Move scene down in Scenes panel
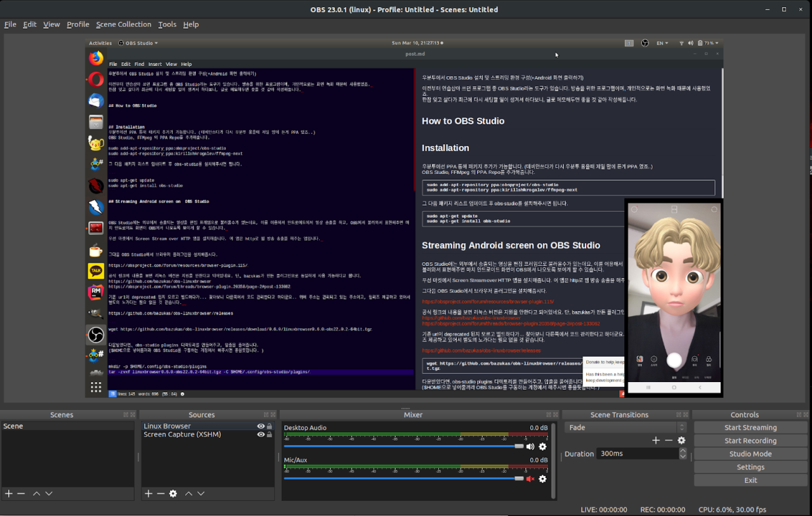 (49, 494)
